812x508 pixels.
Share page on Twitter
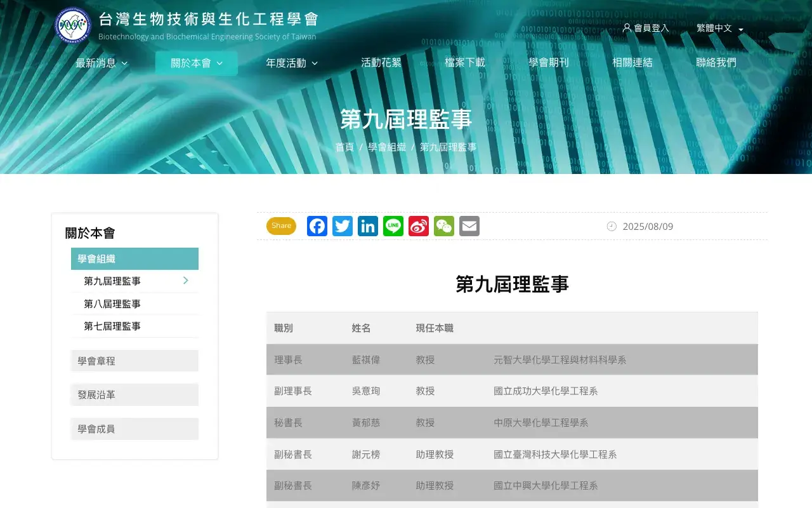click(x=343, y=226)
